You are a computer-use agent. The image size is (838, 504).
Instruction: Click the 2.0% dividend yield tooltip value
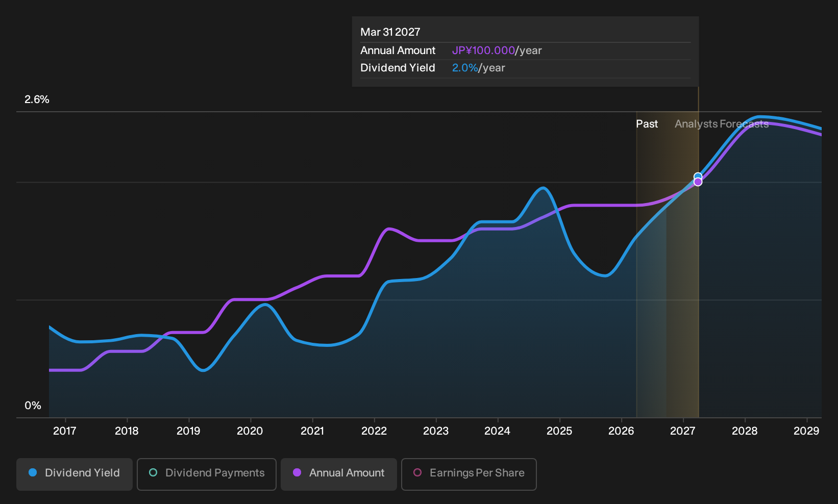[x=465, y=68]
